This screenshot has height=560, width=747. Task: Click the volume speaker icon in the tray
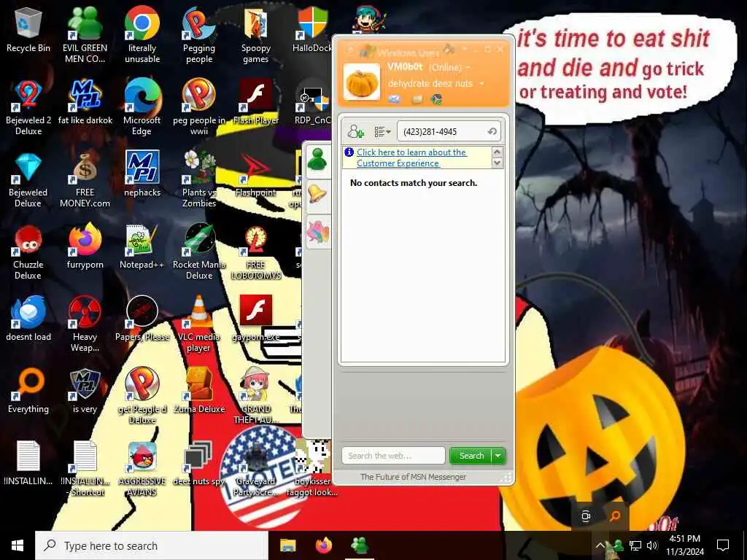point(652,545)
